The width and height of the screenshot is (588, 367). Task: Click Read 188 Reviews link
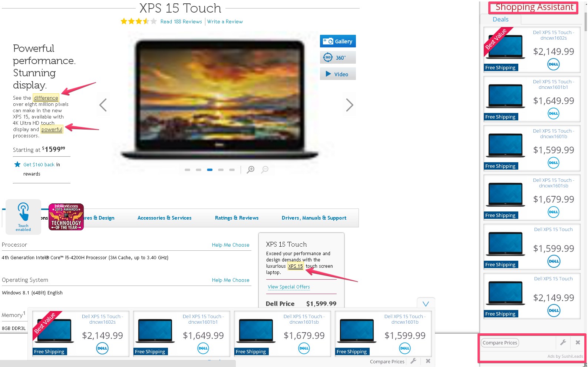(x=181, y=21)
